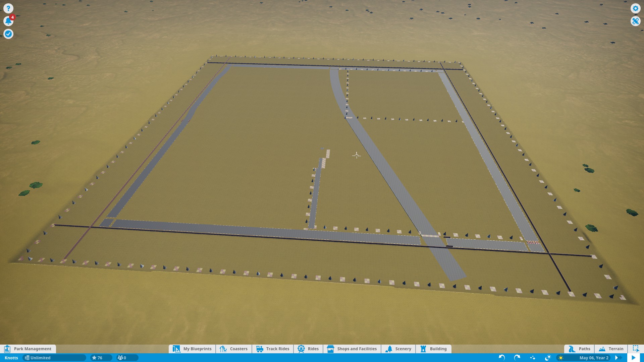The width and height of the screenshot is (644, 362).
Task: Open the settings gear
Action: [x=635, y=8]
